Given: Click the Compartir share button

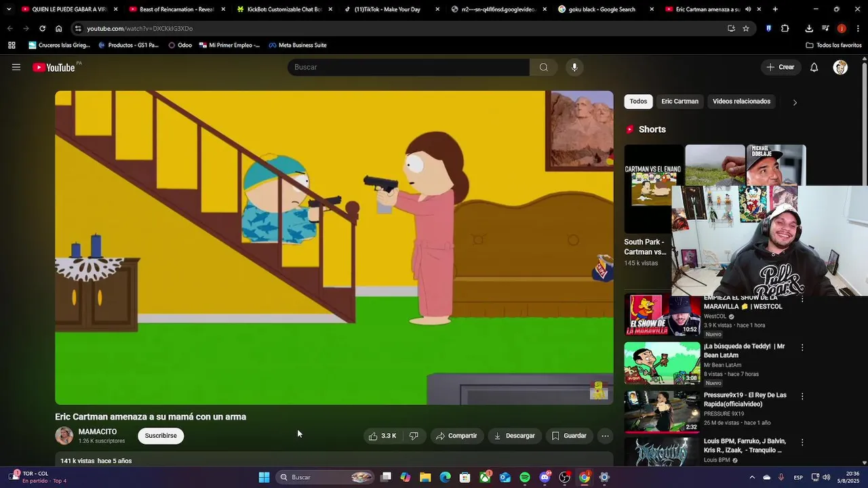Looking at the screenshot, I should point(456,436).
